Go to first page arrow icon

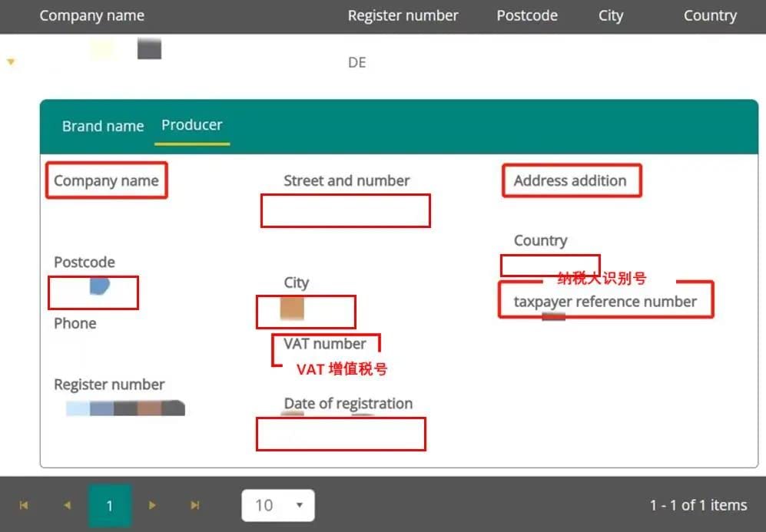tap(24, 505)
